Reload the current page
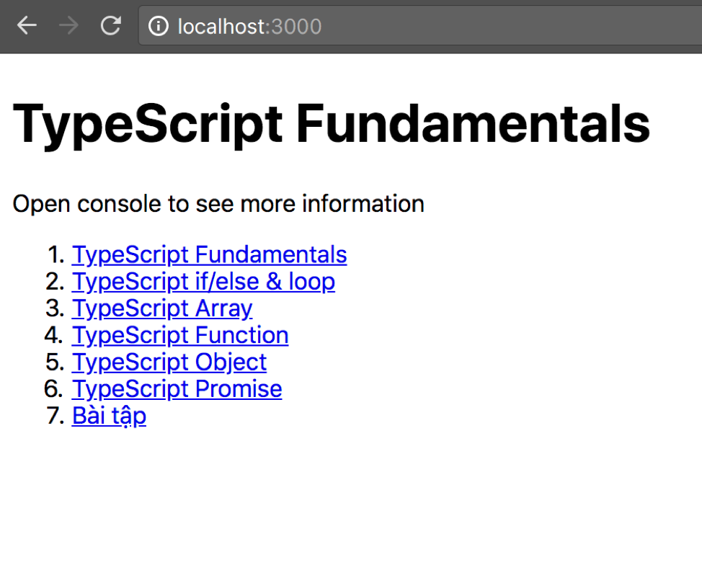Image resolution: width=702 pixels, height=588 pixels. tap(110, 27)
